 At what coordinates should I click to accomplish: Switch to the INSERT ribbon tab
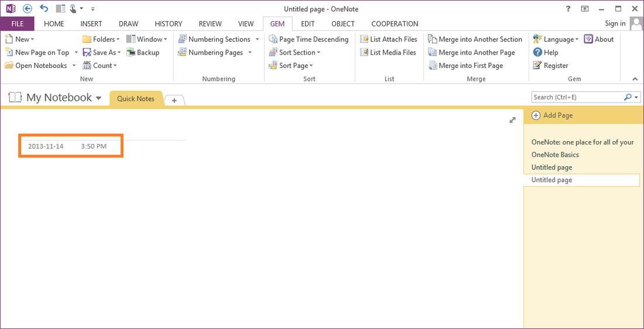[x=91, y=24]
